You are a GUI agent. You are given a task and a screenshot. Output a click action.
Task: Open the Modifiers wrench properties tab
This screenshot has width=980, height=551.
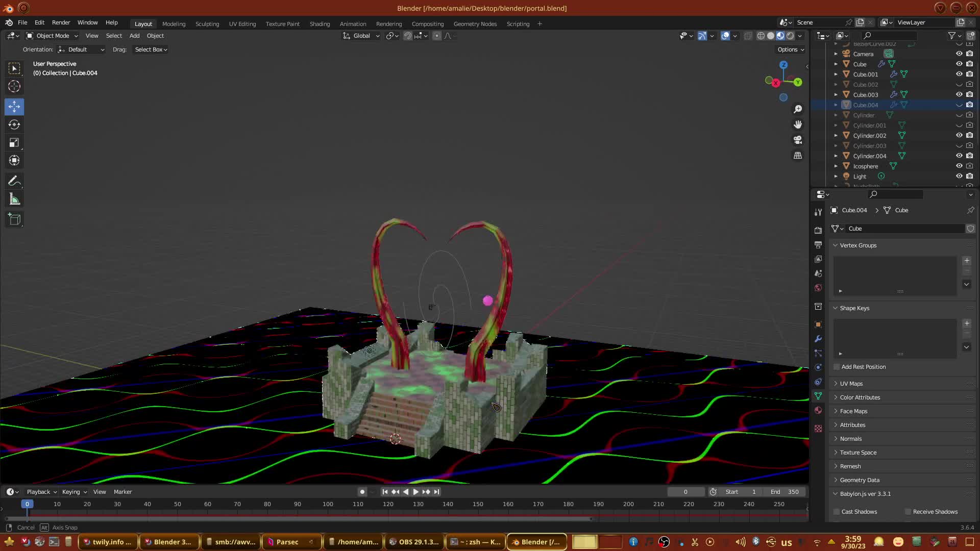tap(818, 339)
